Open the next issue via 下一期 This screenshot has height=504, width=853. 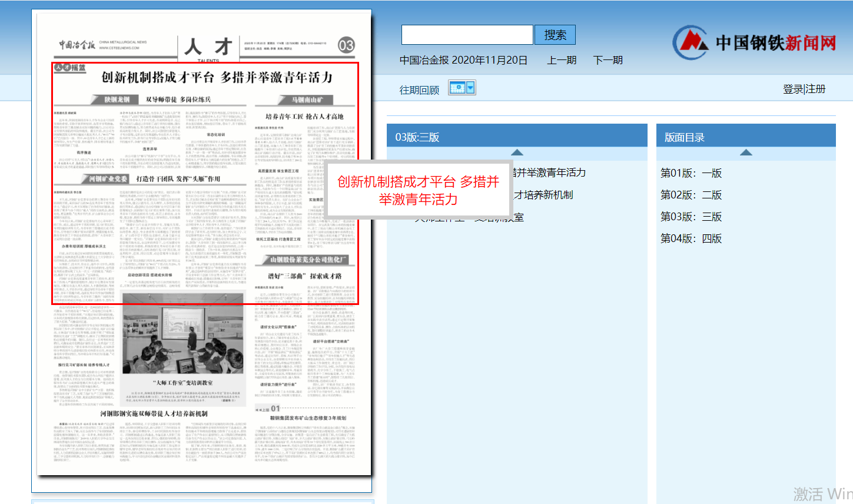click(x=608, y=59)
